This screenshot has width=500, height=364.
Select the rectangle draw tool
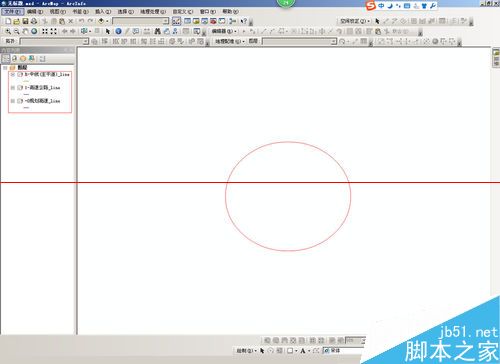(x=290, y=351)
